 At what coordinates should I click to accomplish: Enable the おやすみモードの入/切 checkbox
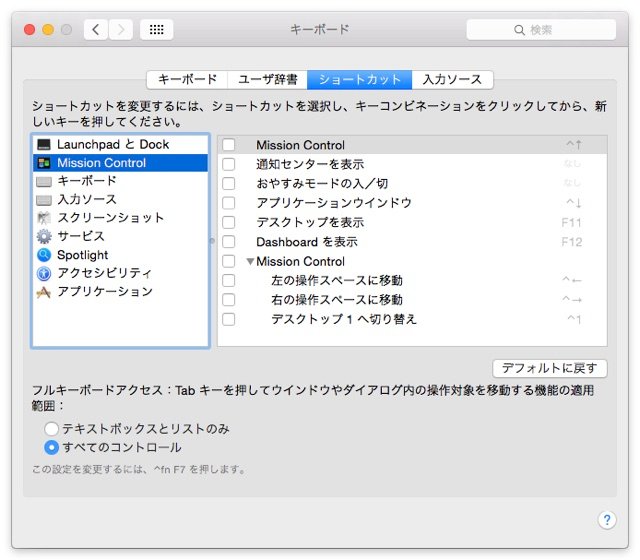tap(229, 183)
